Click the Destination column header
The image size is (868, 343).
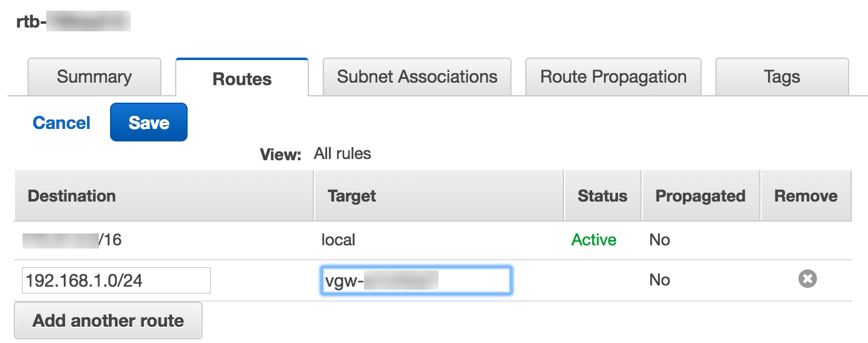(72, 196)
